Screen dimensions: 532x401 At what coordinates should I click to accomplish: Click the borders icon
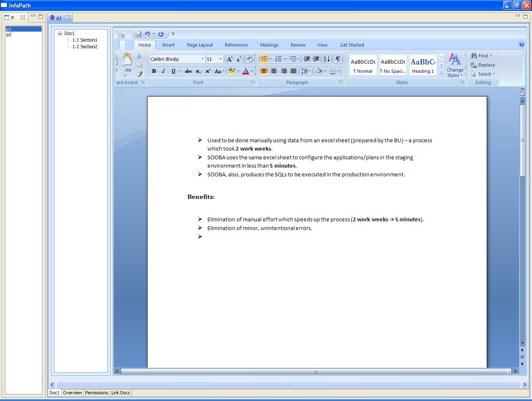332,71
